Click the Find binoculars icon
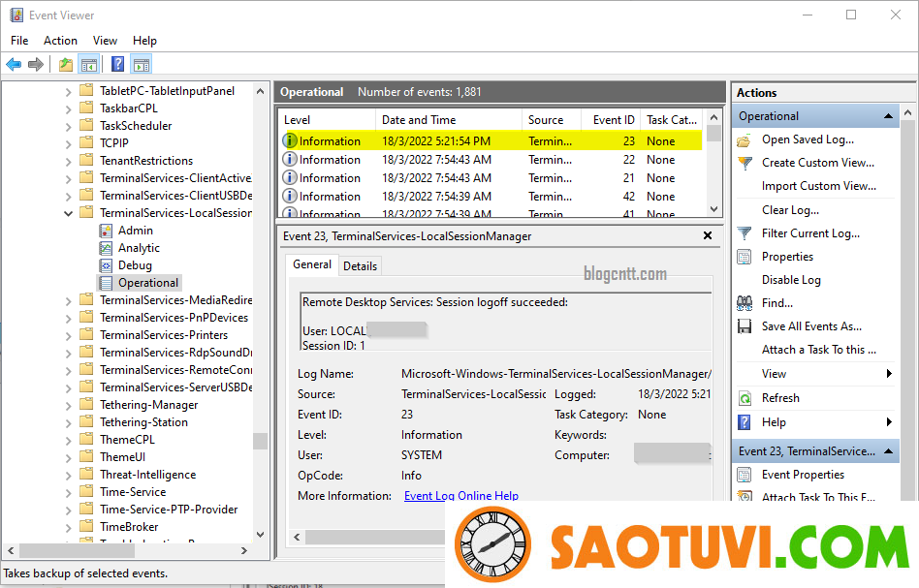Viewport: 919px width, 588px height. point(745,303)
